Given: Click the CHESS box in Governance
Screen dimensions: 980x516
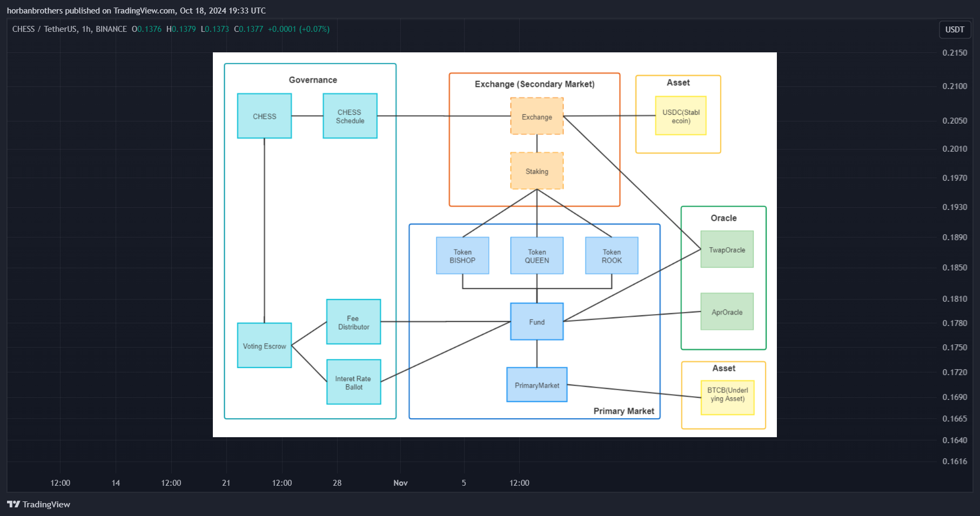Looking at the screenshot, I should 264,116.
